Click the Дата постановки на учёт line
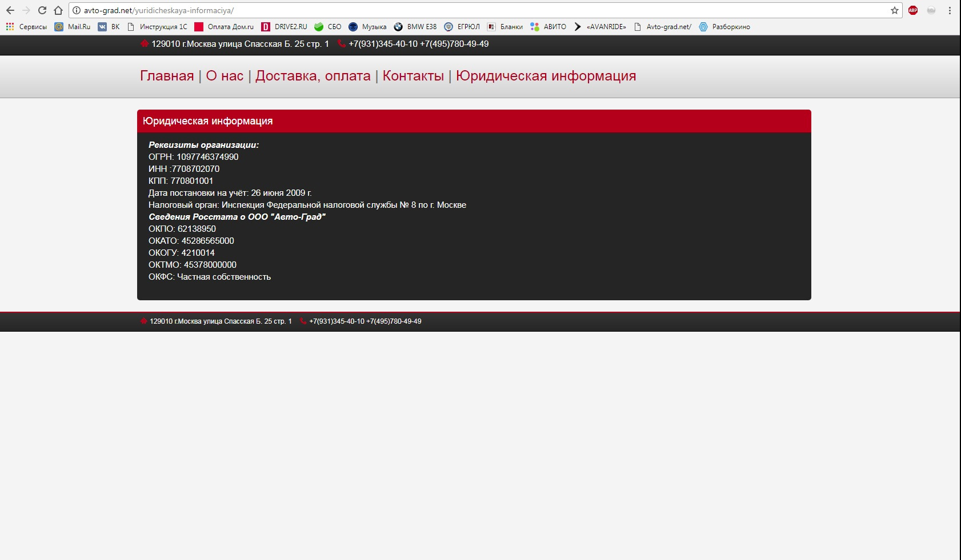Screen dimensions: 961x560 coord(230,193)
